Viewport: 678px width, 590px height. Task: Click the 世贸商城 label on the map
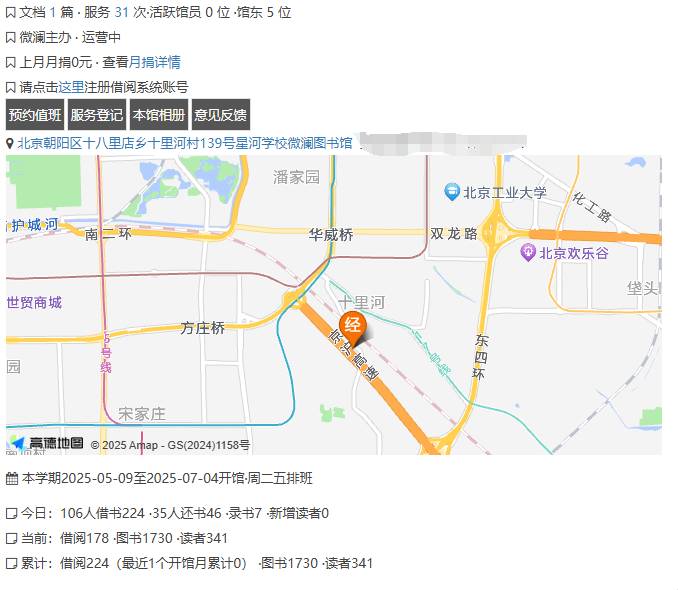pos(34,302)
